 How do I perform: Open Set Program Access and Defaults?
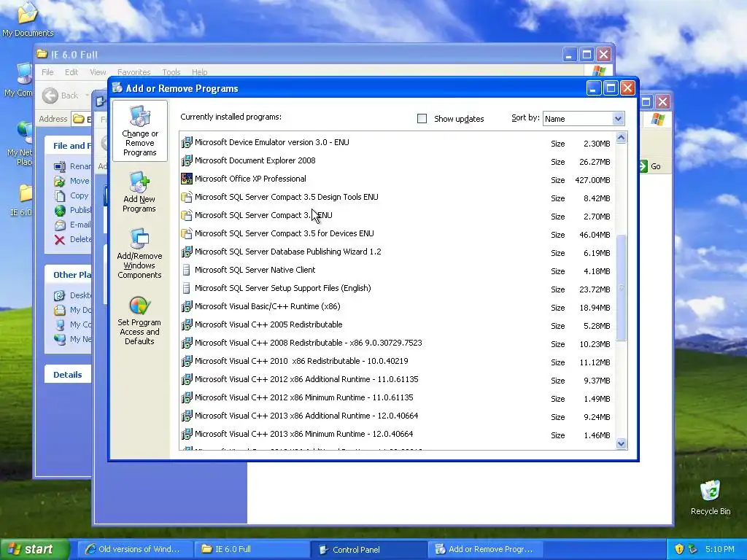(x=139, y=320)
